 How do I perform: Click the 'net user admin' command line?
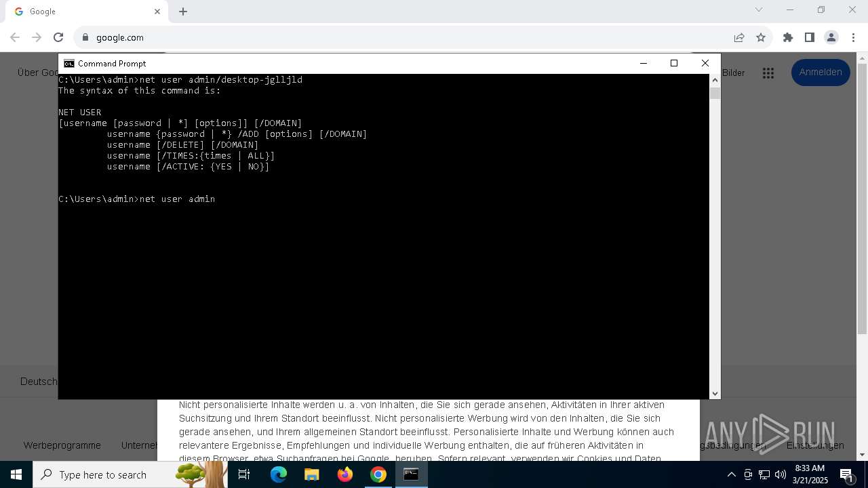(137, 199)
